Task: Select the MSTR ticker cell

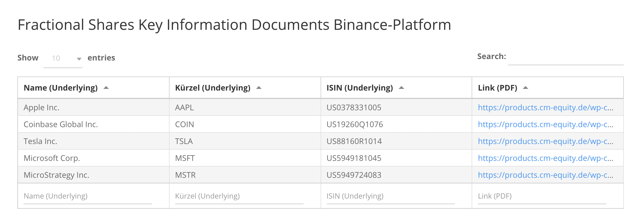Action: pos(185,175)
